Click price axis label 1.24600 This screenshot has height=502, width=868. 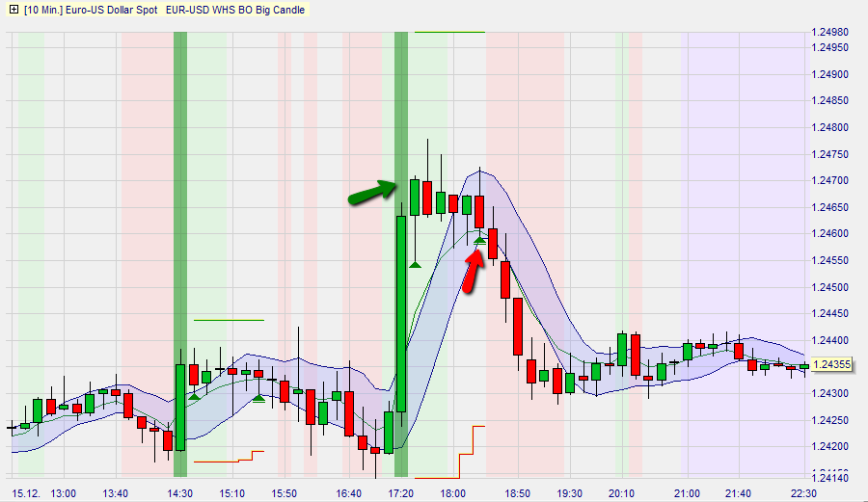coord(829,234)
